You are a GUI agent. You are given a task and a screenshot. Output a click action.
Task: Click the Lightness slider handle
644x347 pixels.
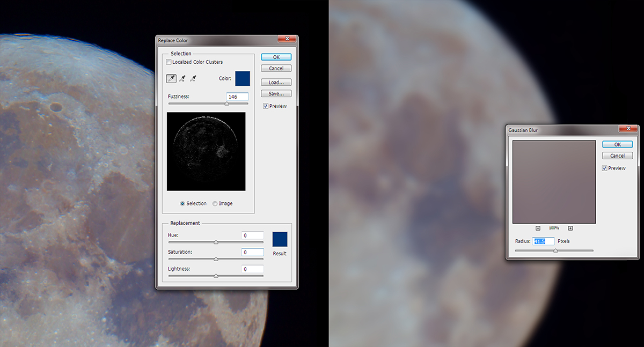[x=216, y=276]
